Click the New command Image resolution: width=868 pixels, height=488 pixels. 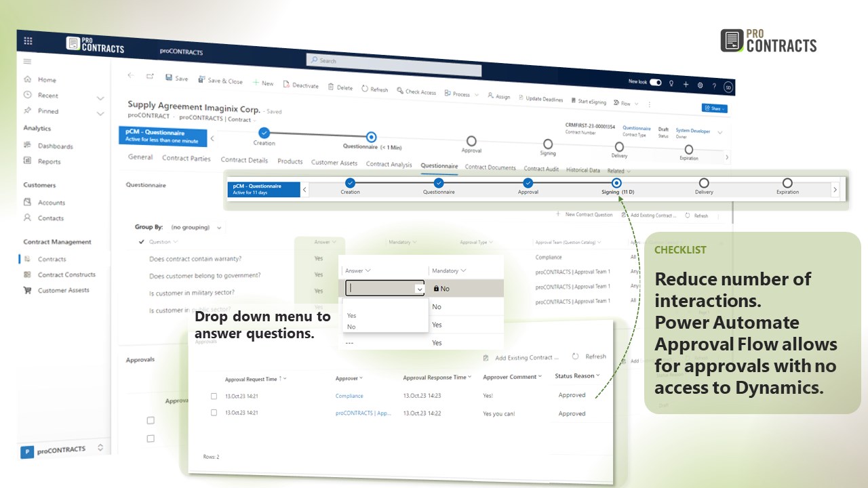click(x=263, y=83)
